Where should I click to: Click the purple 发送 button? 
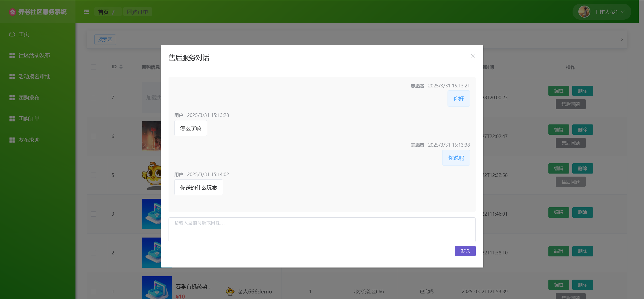pos(465,251)
